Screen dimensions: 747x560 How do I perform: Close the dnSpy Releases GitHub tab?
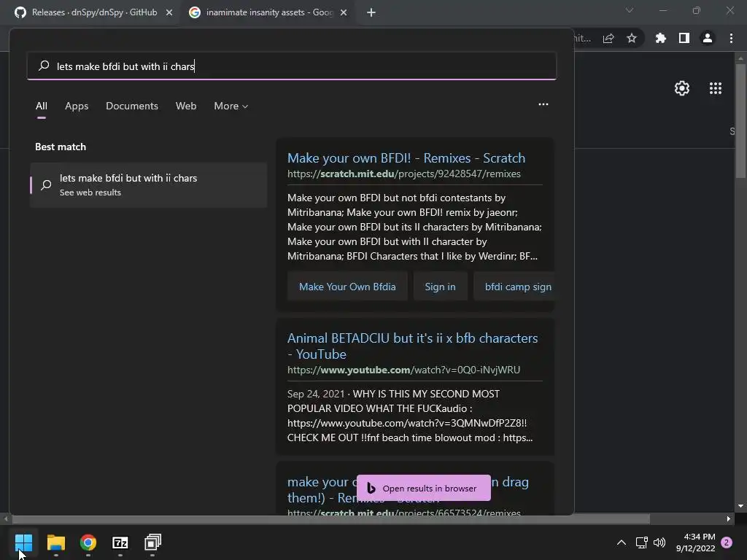[169, 12]
